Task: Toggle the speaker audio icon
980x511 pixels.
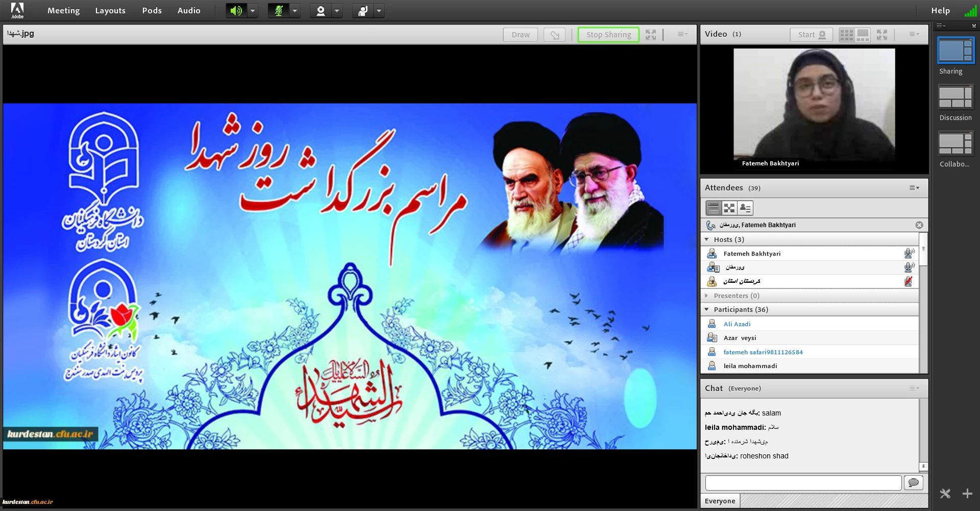Action: tap(236, 11)
